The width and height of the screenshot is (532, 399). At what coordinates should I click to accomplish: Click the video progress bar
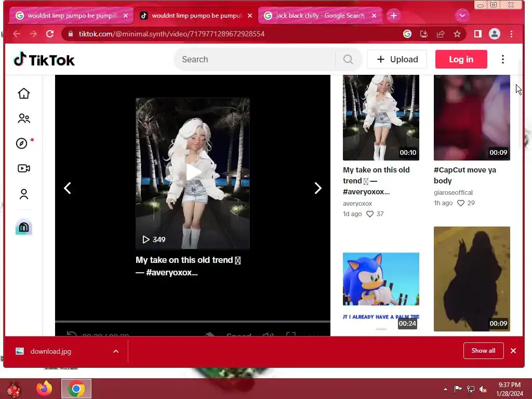(x=192, y=321)
